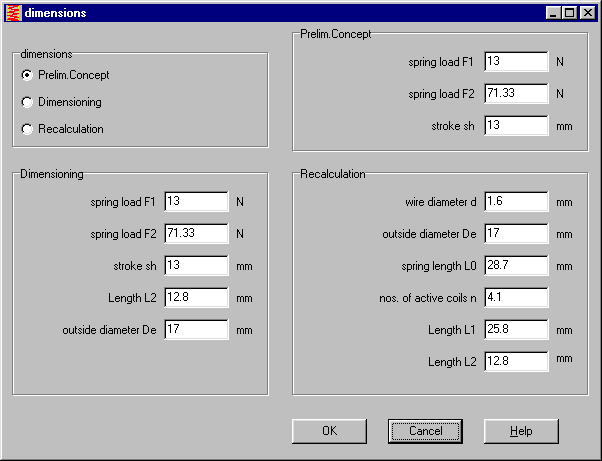Open Help for the dimensions dialog
This screenshot has width=602, height=461.
pyautogui.click(x=521, y=431)
